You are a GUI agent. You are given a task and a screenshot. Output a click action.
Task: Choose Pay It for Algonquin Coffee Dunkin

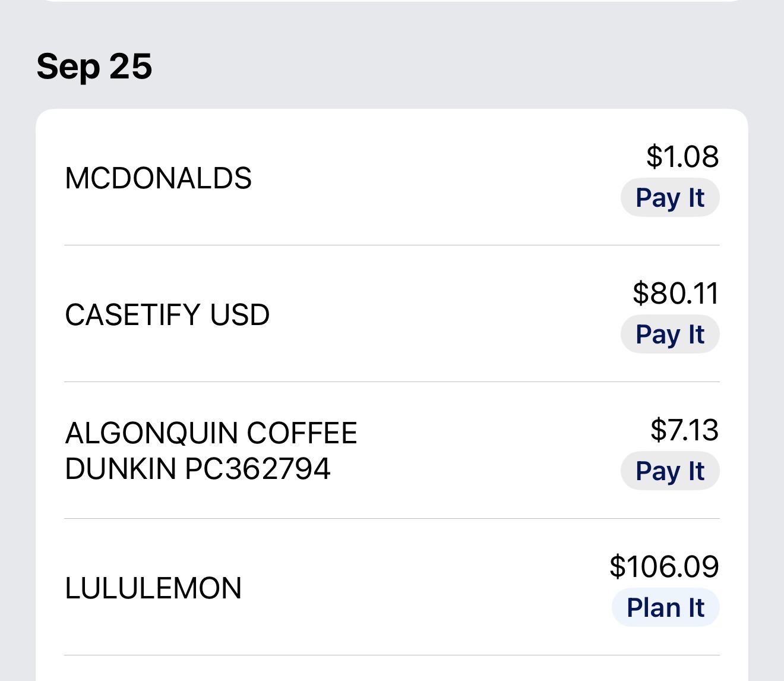pos(670,471)
